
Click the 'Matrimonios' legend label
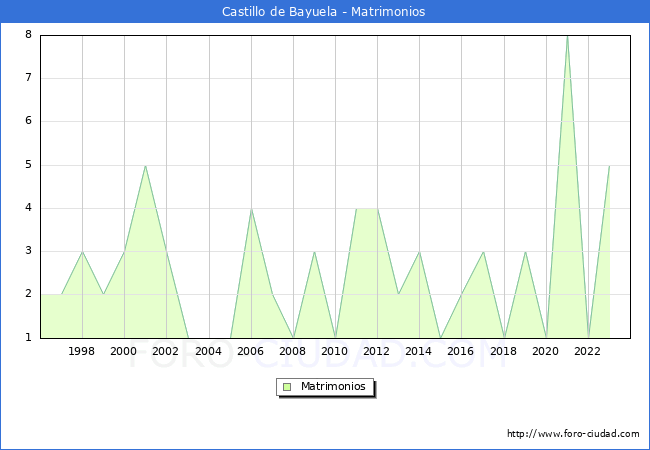(333, 386)
